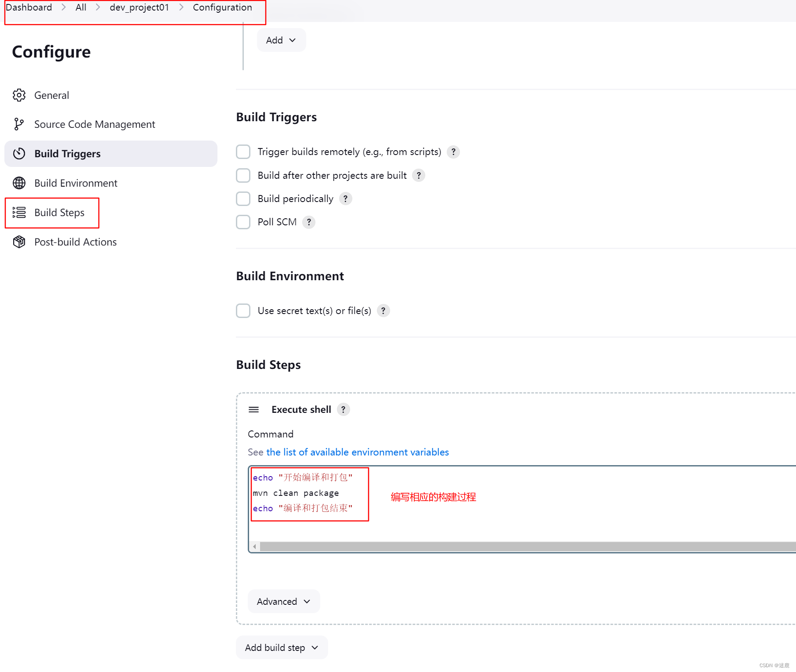Click the command box horizontal scrollbar
The height and width of the screenshot is (672, 796).
527,547
